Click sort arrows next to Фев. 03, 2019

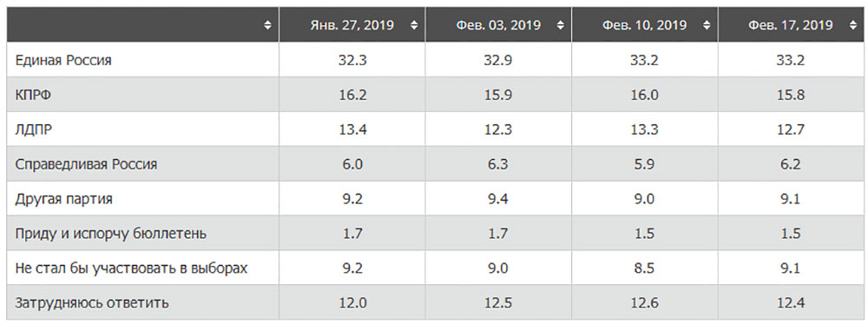tap(561, 25)
